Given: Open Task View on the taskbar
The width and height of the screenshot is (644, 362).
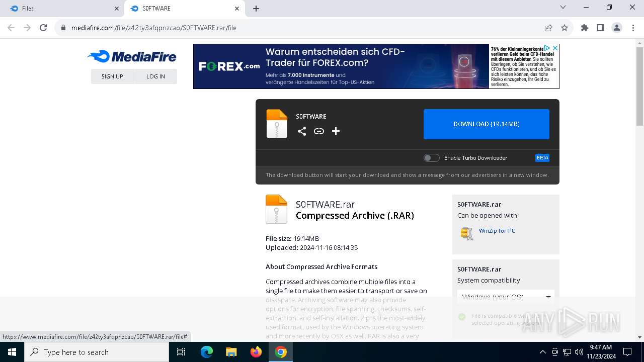Looking at the screenshot, I should [x=181, y=352].
